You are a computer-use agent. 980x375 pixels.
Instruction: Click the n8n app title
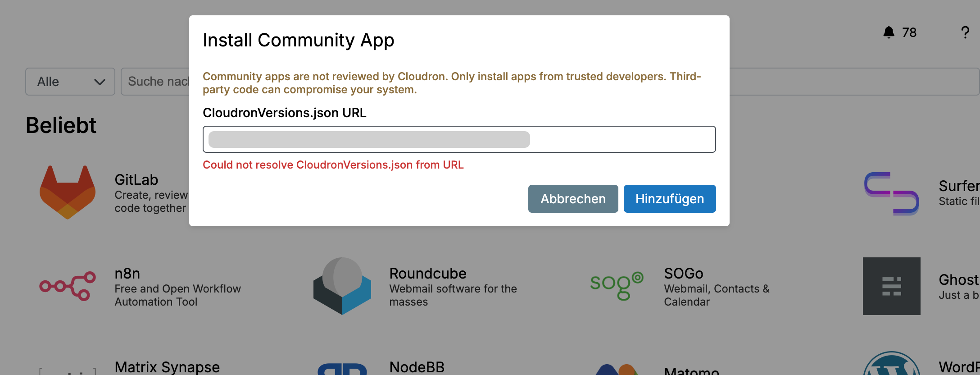click(x=127, y=274)
